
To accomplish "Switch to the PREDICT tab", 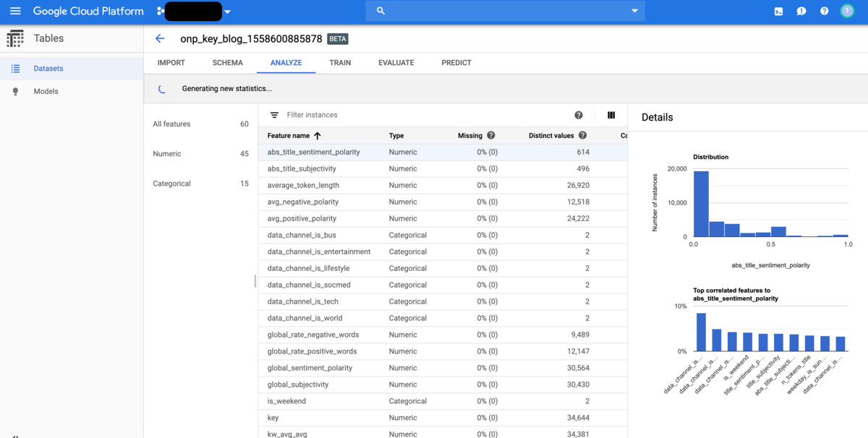I will 456,63.
